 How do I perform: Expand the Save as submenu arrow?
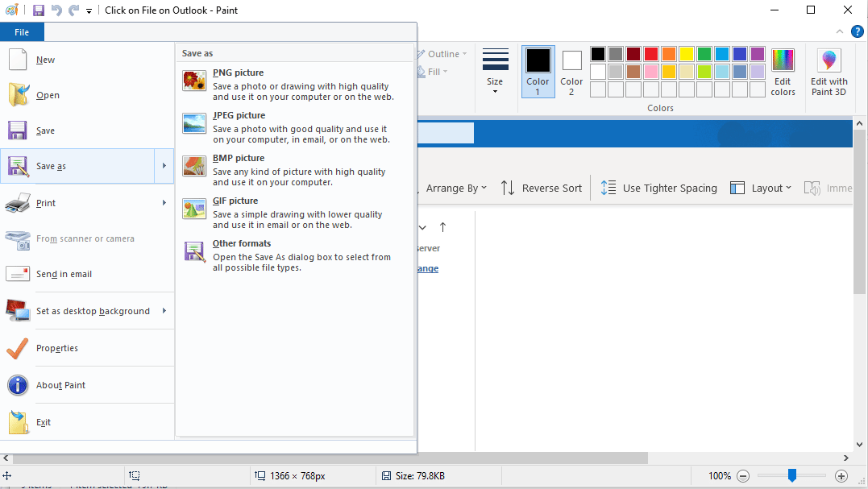point(164,166)
